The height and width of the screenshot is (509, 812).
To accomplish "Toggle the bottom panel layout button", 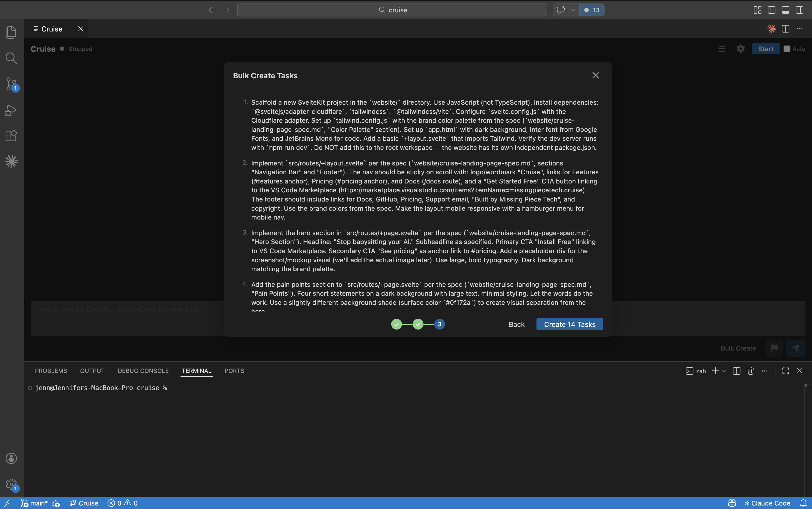I will tap(785, 10).
